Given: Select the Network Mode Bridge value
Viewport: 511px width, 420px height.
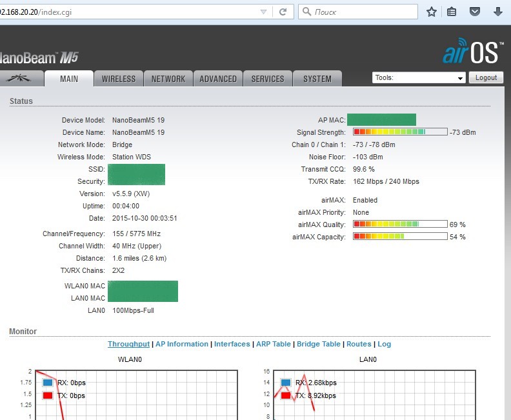Looking at the screenshot, I should (122, 145).
